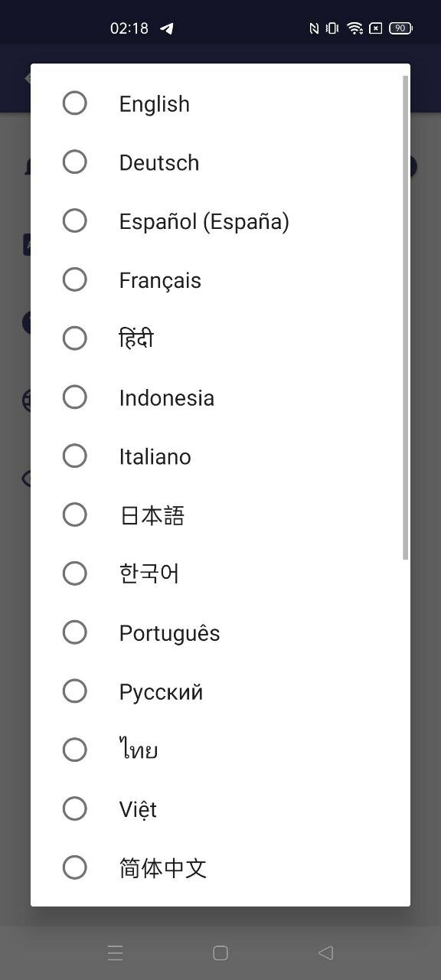Pick Português from the list
The image size is (441, 980).
pos(74,632)
